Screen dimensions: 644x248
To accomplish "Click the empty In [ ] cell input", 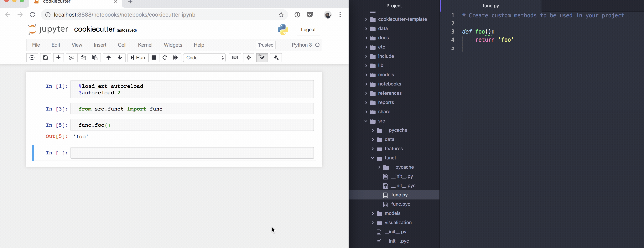I will click(195, 153).
